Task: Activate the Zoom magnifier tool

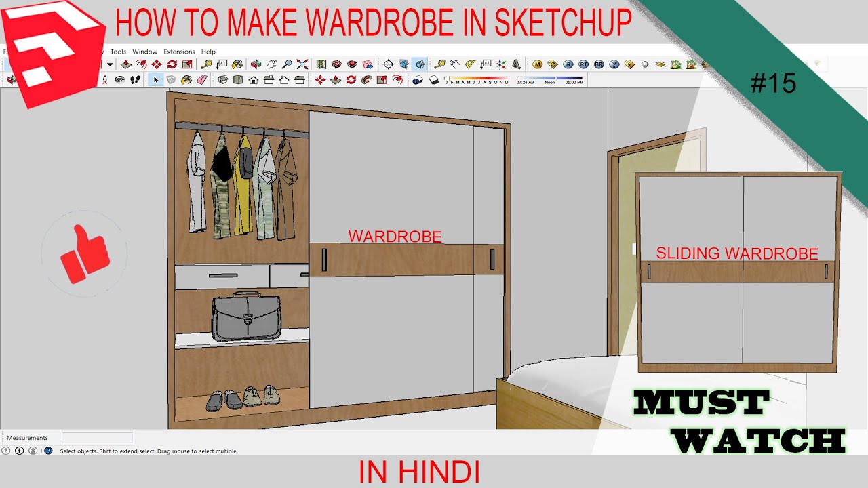Action: click(x=287, y=64)
